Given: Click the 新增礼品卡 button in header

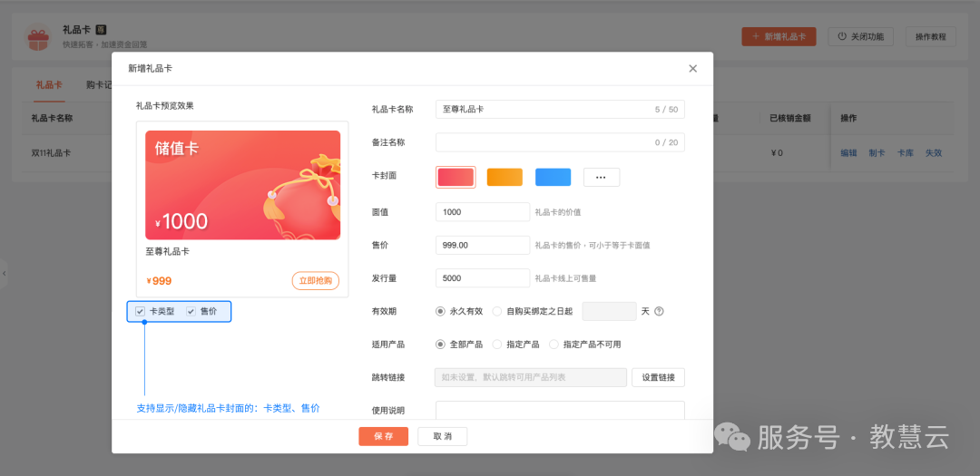Looking at the screenshot, I should coord(779,36).
